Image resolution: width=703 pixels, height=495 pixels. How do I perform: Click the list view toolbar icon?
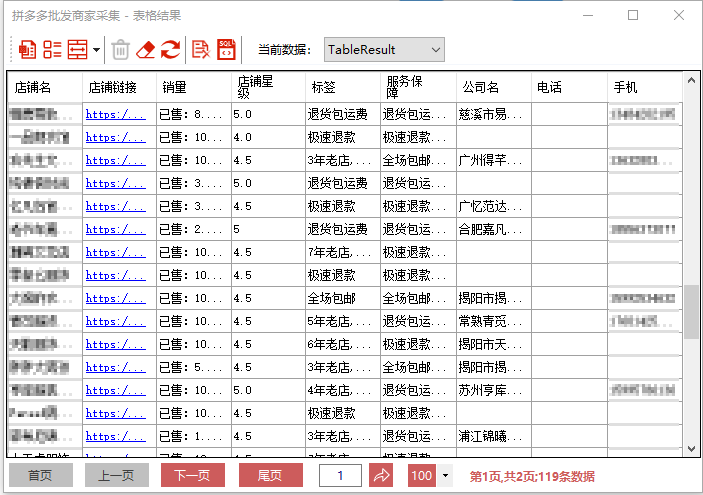point(52,49)
